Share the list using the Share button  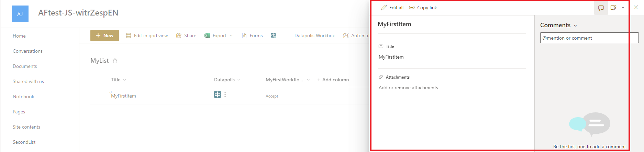pos(186,36)
